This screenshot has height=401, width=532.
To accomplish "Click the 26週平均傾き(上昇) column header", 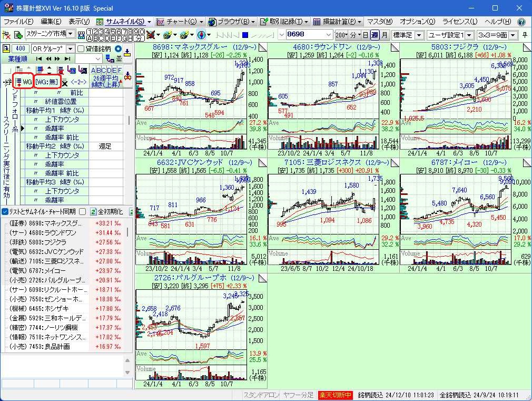I will coord(106,82).
